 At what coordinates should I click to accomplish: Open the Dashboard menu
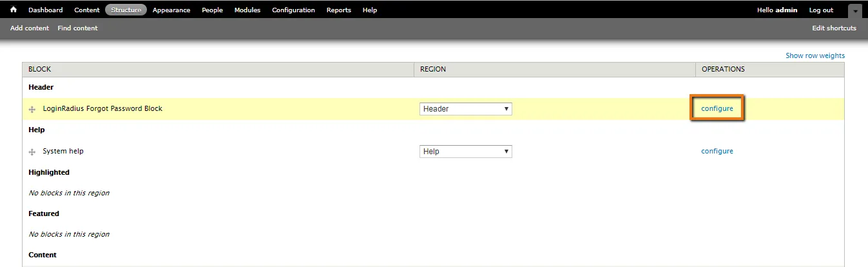46,10
